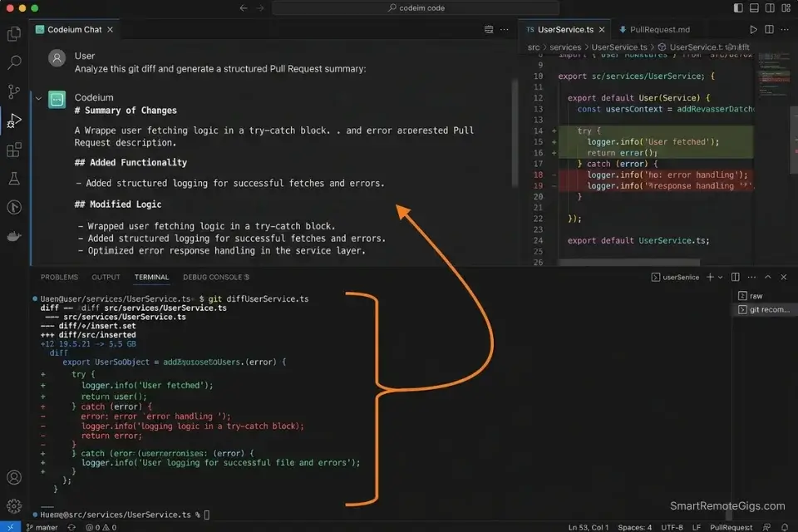Switch to the PullRequest.md tab
The height and width of the screenshot is (532, 798).
click(661, 29)
